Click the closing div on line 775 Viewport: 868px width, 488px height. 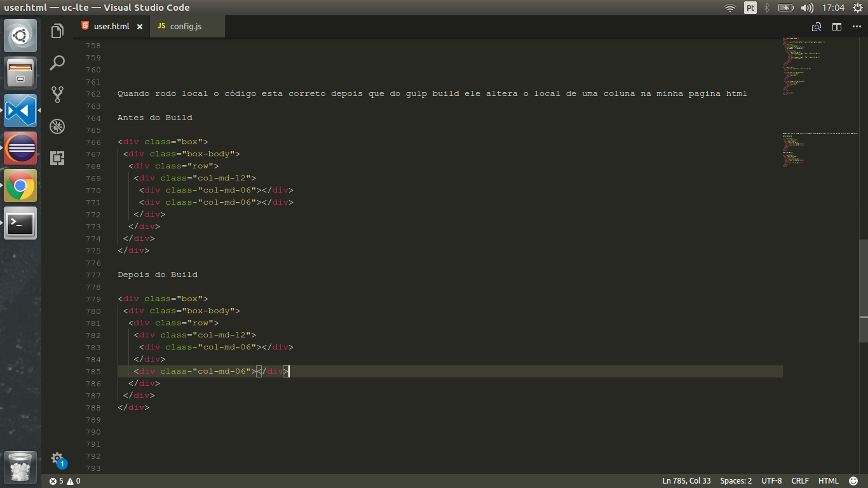[133, 250]
